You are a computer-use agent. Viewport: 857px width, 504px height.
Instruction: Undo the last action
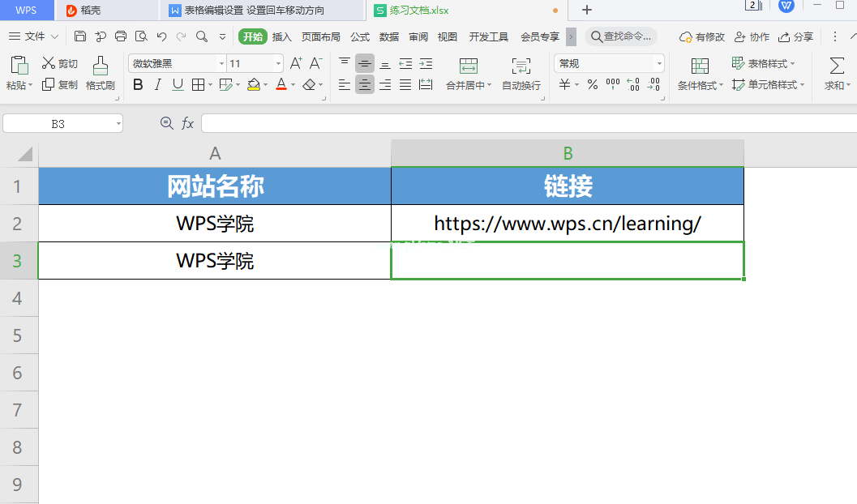point(161,36)
